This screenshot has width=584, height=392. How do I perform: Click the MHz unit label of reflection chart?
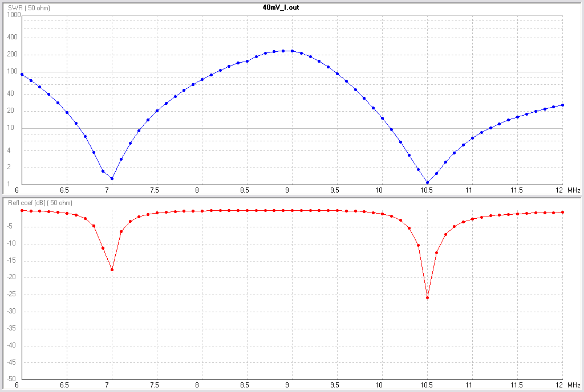[574, 385]
